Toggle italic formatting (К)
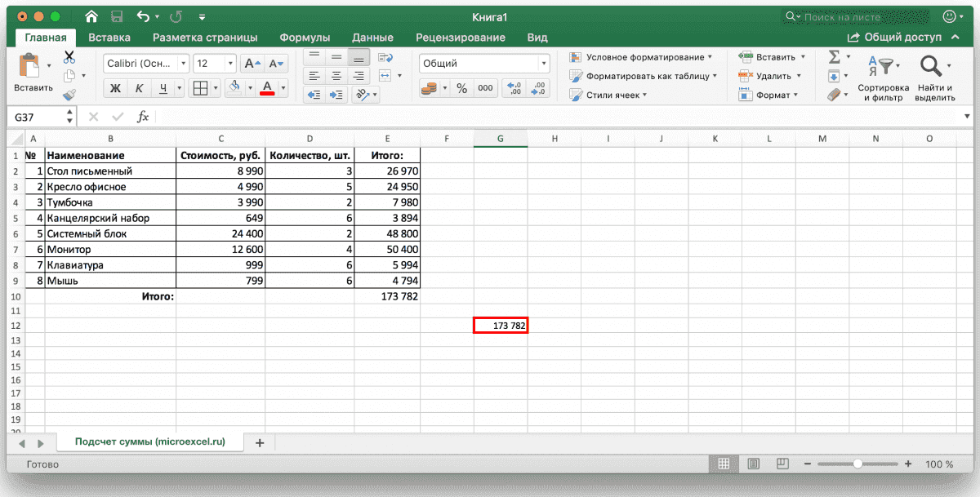Viewport: 980px width, 497px height. point(139,88)
